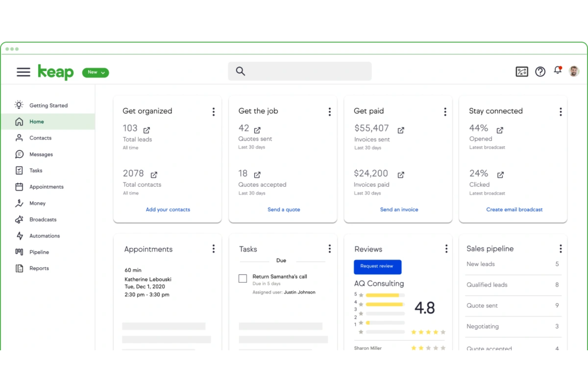This screenshot has height=392, width=588.
Task: Click inside the search field
Action: coord(300,71)
